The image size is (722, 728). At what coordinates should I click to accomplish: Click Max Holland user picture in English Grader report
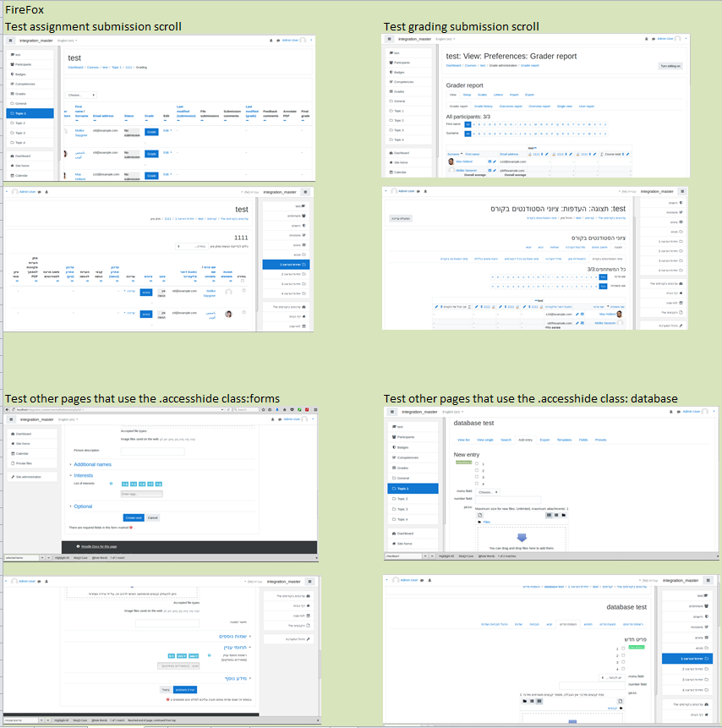pos(451,161)
